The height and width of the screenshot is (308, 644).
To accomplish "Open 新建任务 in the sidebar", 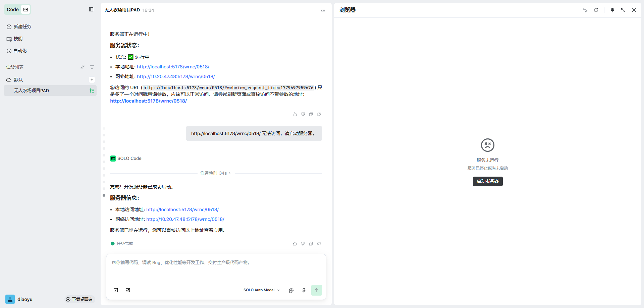I will (x=19, y=26).
